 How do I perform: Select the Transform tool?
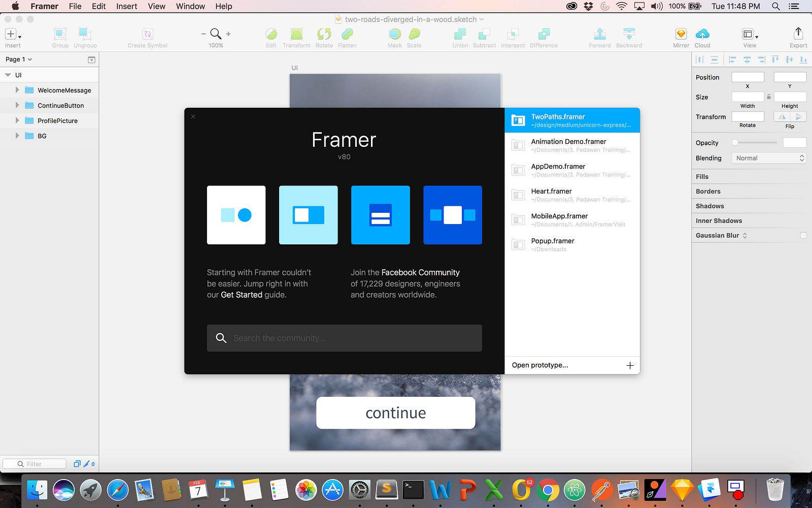(296, 34)
